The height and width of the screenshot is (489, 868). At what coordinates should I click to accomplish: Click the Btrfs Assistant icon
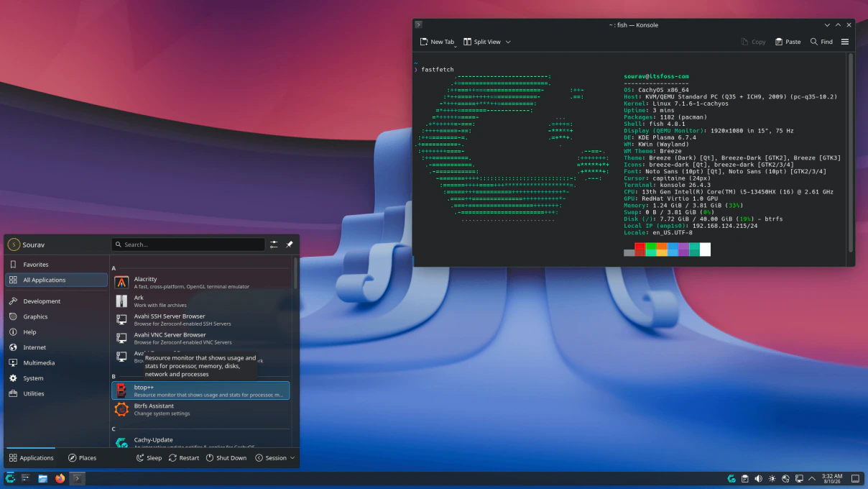click(x=121, y=409)
